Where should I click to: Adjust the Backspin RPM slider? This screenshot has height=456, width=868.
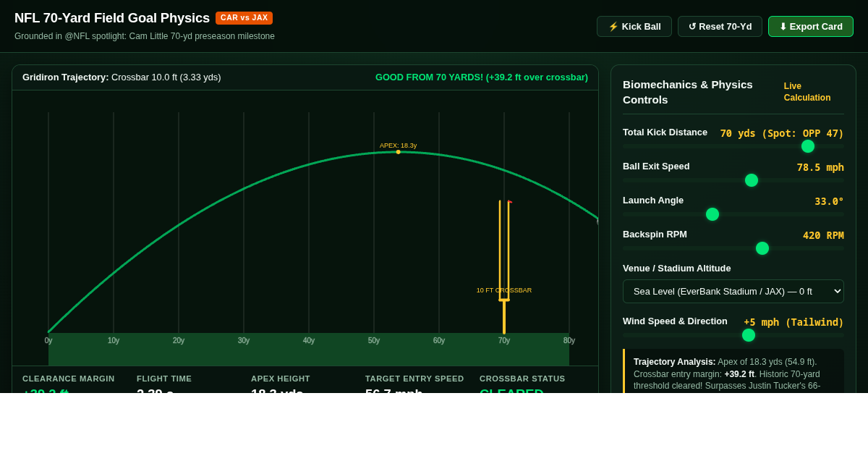[733, 248]
